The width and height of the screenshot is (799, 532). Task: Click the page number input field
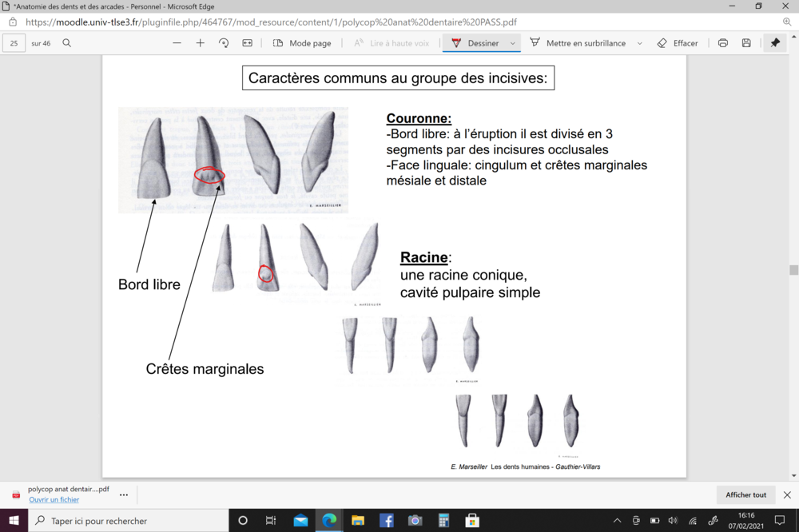13,43
